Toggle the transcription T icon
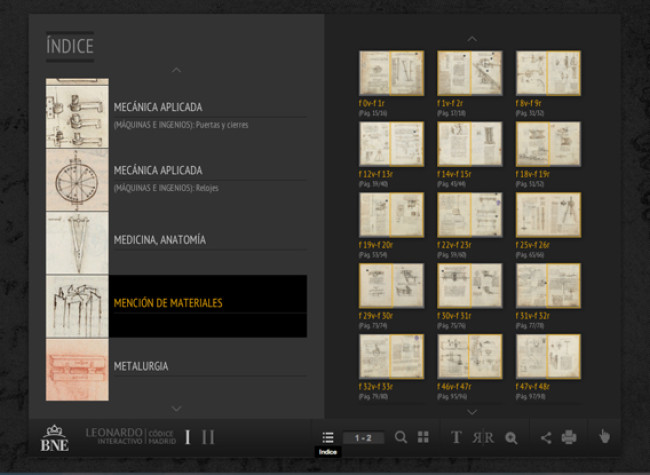This screenshot has height=475, width=650. 456,437
